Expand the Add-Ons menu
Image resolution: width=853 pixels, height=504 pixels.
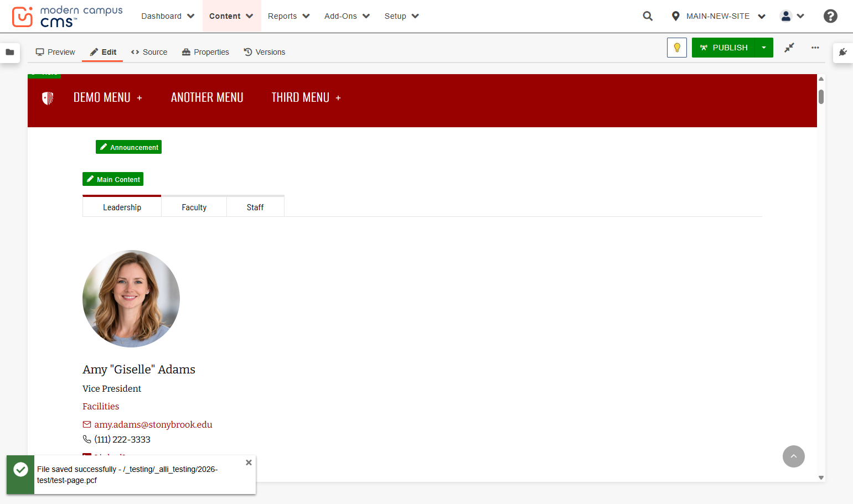click(x=347, y=16)
